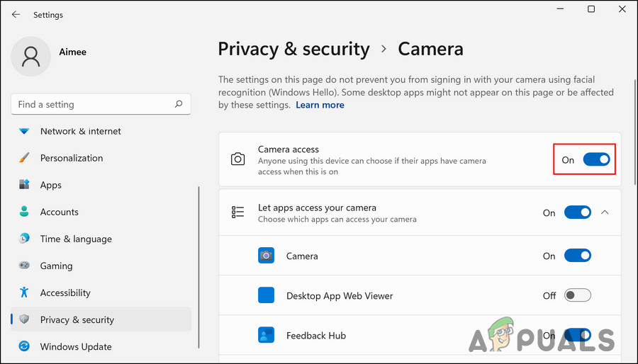The width and height of the screenshot is (638, 364).
Task: Toggle Let apps access your camera
Action: 577,212
